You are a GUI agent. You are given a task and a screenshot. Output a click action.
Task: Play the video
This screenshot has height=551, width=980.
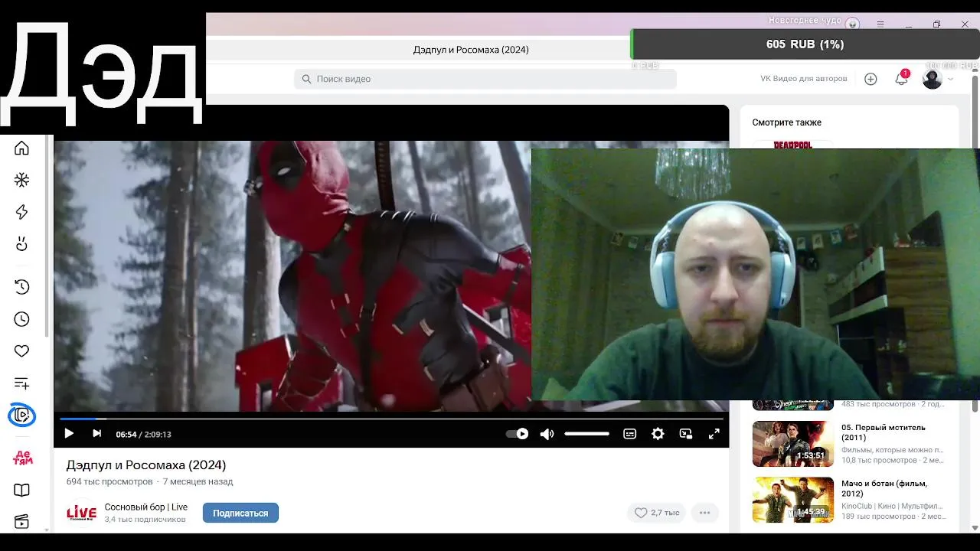68,434
